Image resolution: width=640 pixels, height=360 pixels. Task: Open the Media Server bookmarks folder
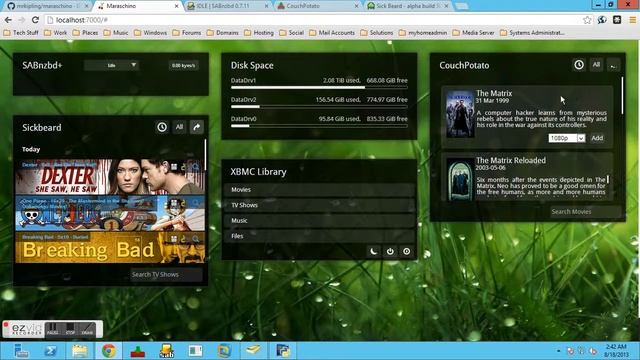473,33
